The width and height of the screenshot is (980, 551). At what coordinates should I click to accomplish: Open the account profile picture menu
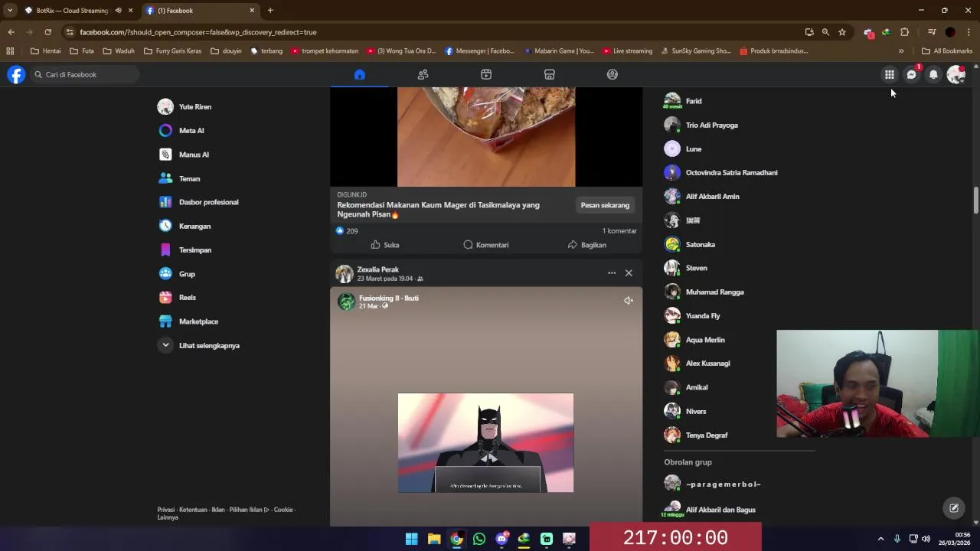click(x=955, y=74)
